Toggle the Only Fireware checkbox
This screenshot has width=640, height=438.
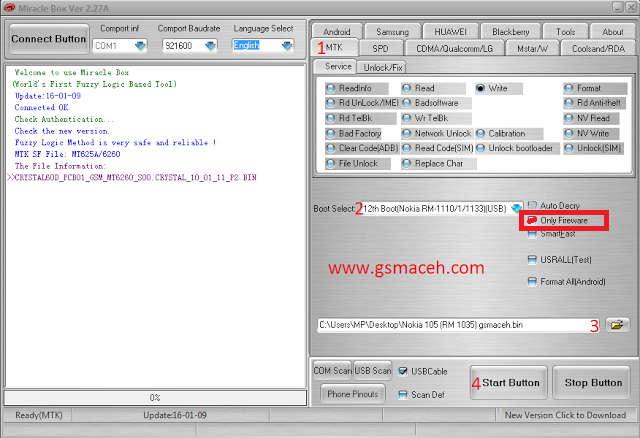click(x=532, y=220)
